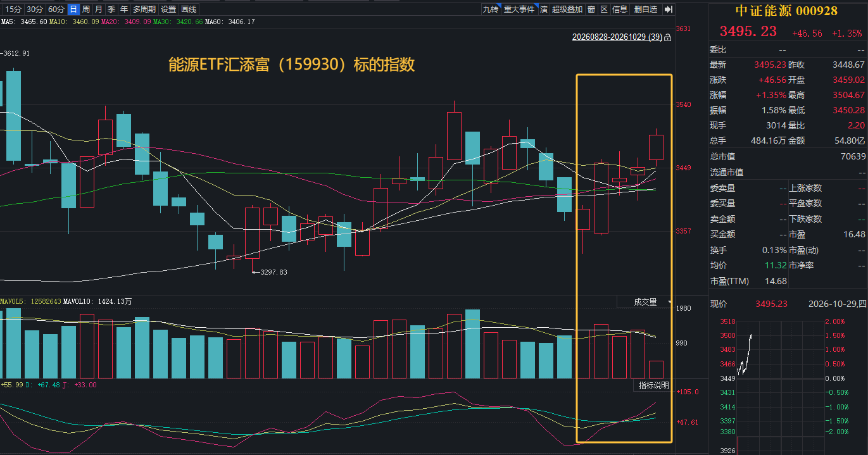Click the last candlestick on the K-line chart
The height and width of the screenshot is (455, 868).
coord(657,147)
